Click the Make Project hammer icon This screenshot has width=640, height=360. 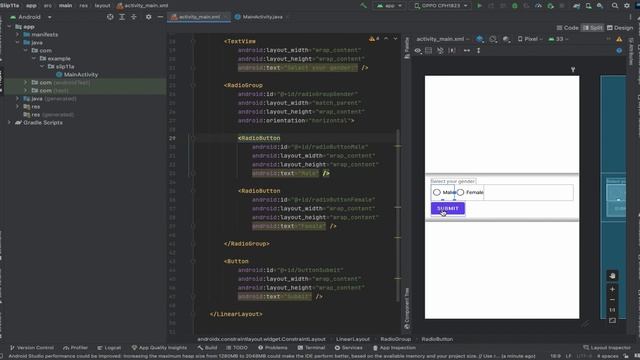click(363, 6)
